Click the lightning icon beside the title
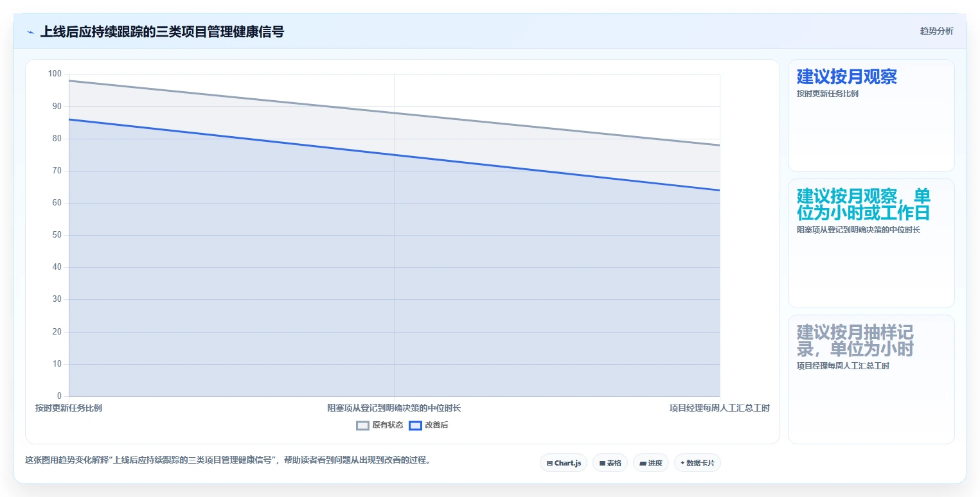 coord(31,31)
